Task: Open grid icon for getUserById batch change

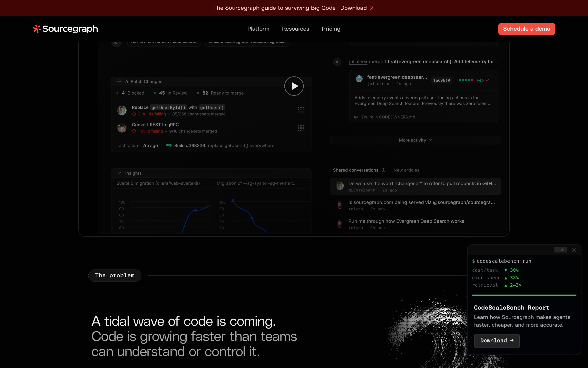Action: 301,110
